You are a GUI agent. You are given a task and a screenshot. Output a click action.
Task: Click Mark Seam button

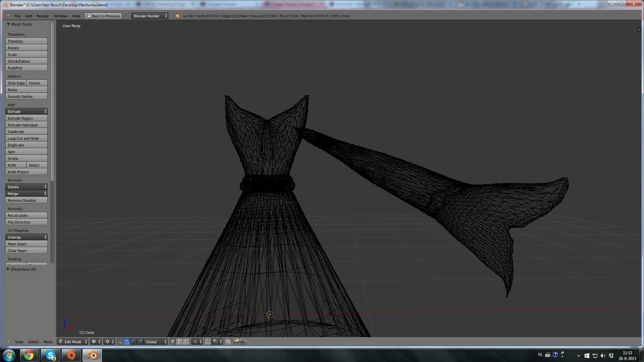point(26,244)
